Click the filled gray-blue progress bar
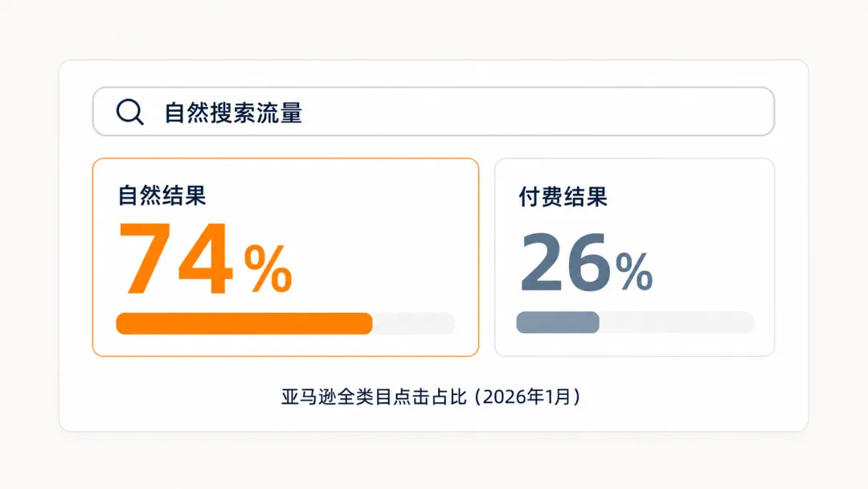The image size is (868, 489). coord(558,323)
